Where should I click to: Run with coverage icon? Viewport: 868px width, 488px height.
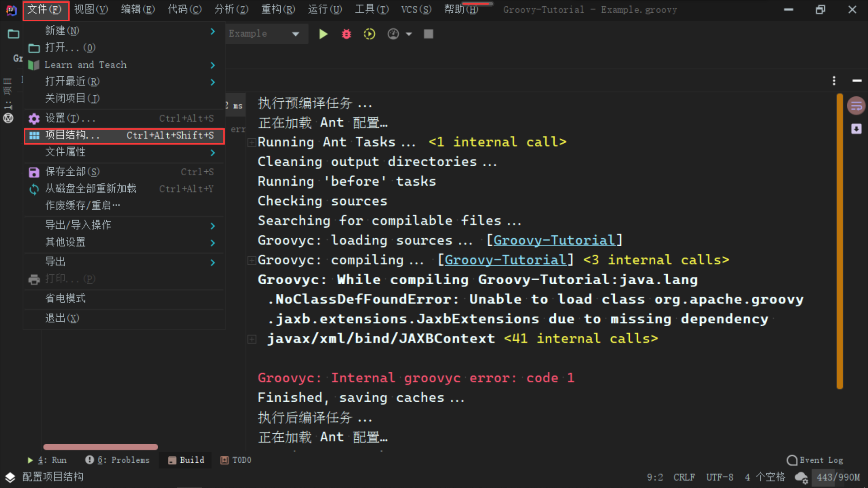pyautogui.click(x=369, y=34)
